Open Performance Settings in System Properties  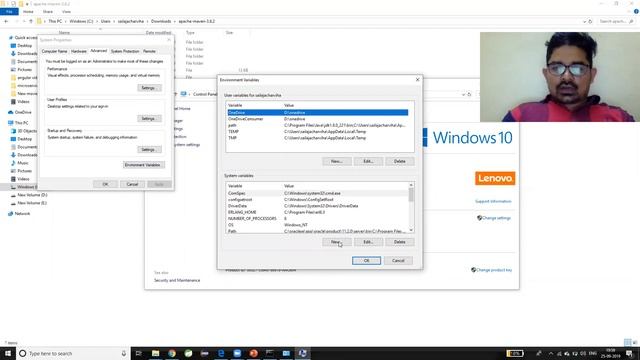coord(149,88)
